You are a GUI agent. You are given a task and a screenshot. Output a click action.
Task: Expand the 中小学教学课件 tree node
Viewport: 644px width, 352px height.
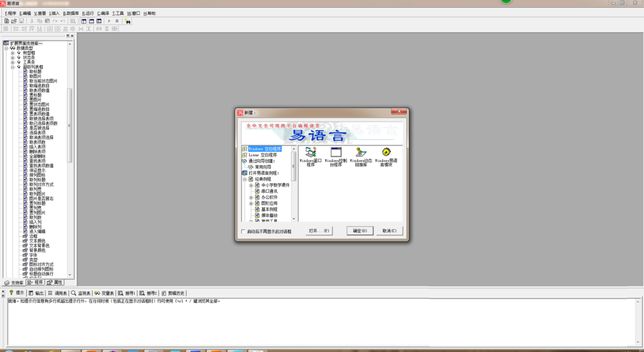[251, 185]
